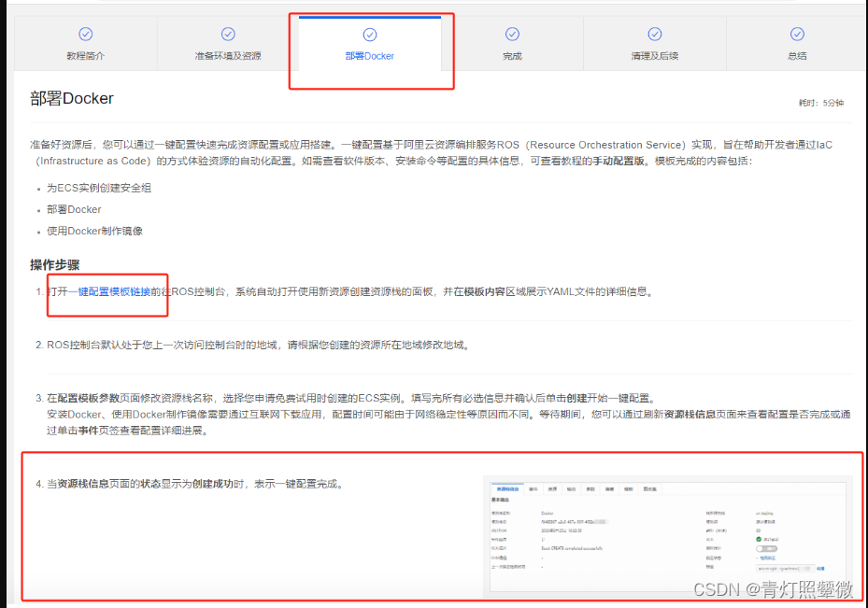The width and height of the screenshot is (868, 608).
Task: Click the checkmark icon above 准备环境及资源
Action: pyautogui.click(x=228, y=35)
